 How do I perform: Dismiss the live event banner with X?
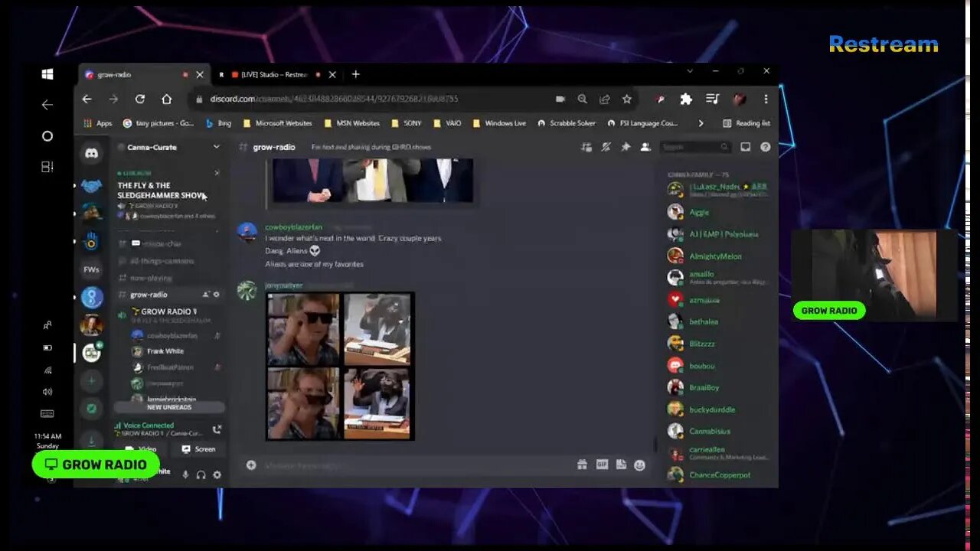coord(217,173)
